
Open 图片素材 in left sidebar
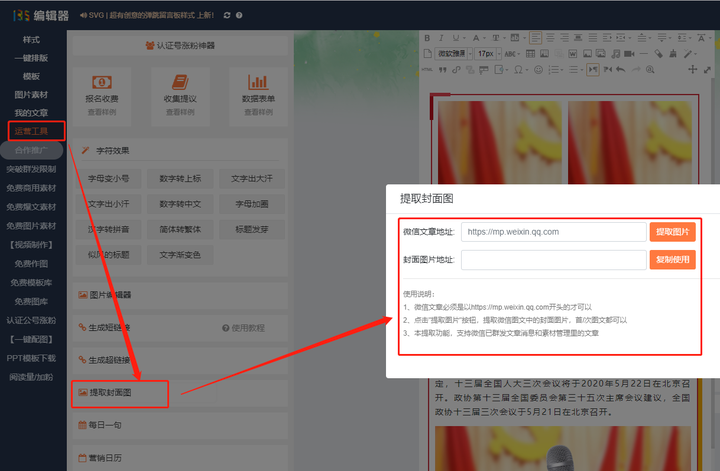[31, 95]
